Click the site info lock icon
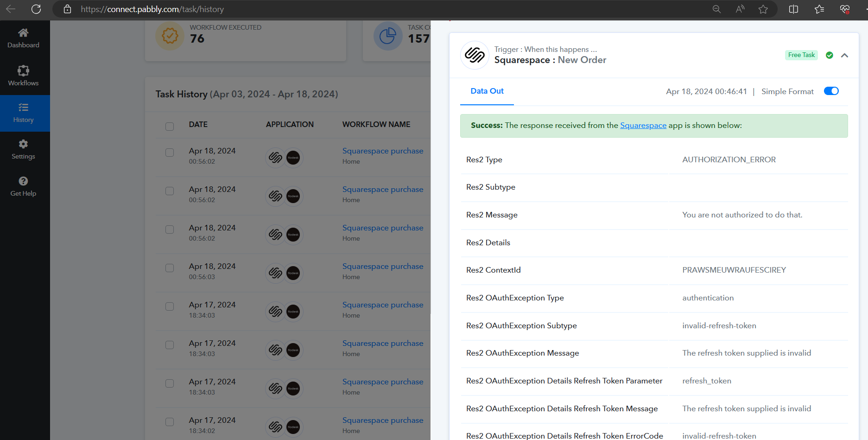This screenshot has width=868, height=440. tap(67, 9)
